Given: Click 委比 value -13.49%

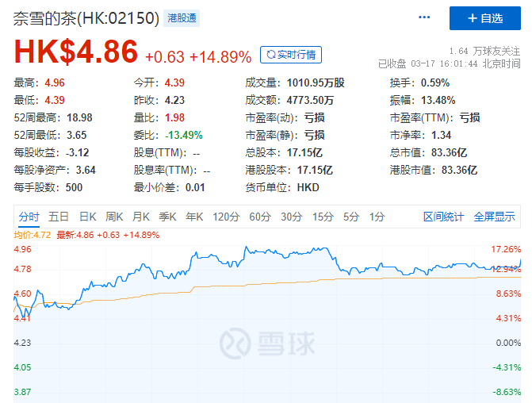Looking at the screenshot, I should (184, 135).
